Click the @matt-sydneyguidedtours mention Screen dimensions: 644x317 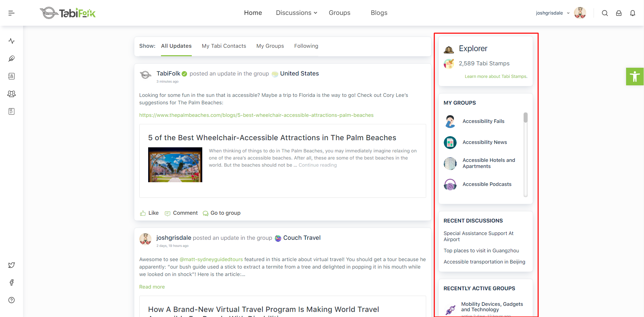[x=211, y=259]
